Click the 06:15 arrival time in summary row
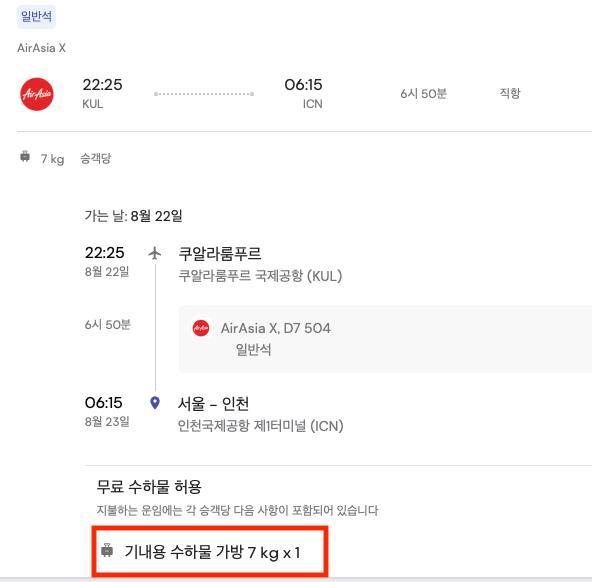The height and width of the screenshot is (582, 592). pos(303,85)
